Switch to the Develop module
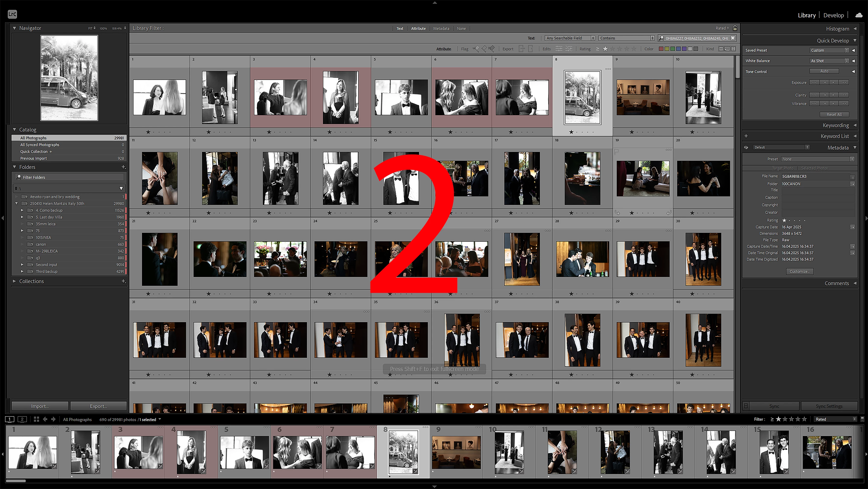The image size is (868, 489). (x=833, y=15)
